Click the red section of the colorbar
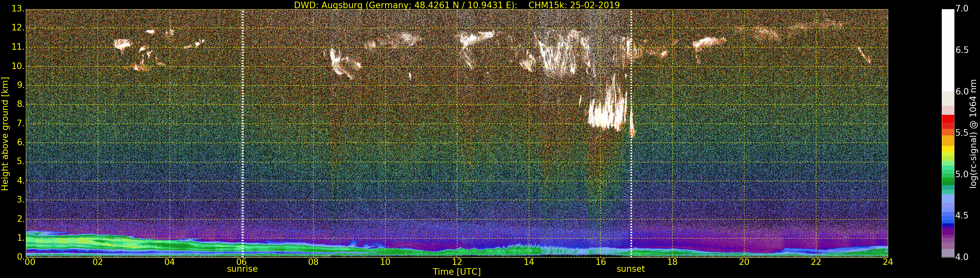This screenshot has width=980, height=278. pos(948,122)
